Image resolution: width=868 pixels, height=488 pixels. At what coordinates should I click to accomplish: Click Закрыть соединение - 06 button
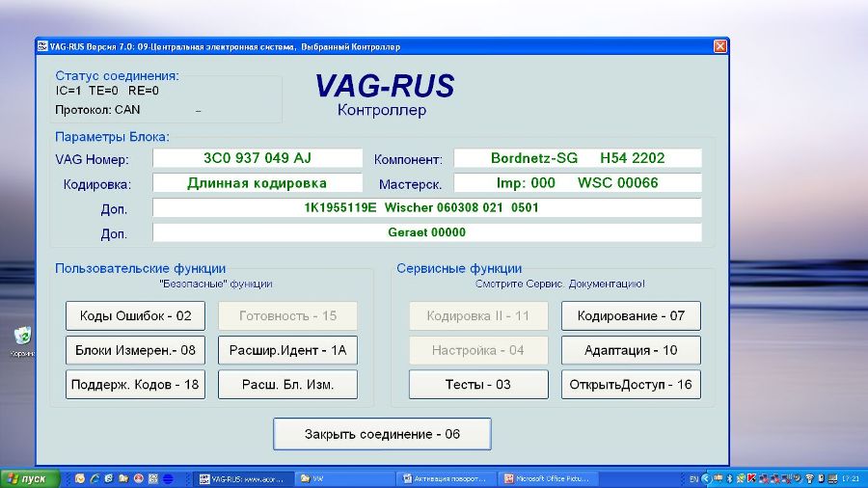click(x=382, y=434)
